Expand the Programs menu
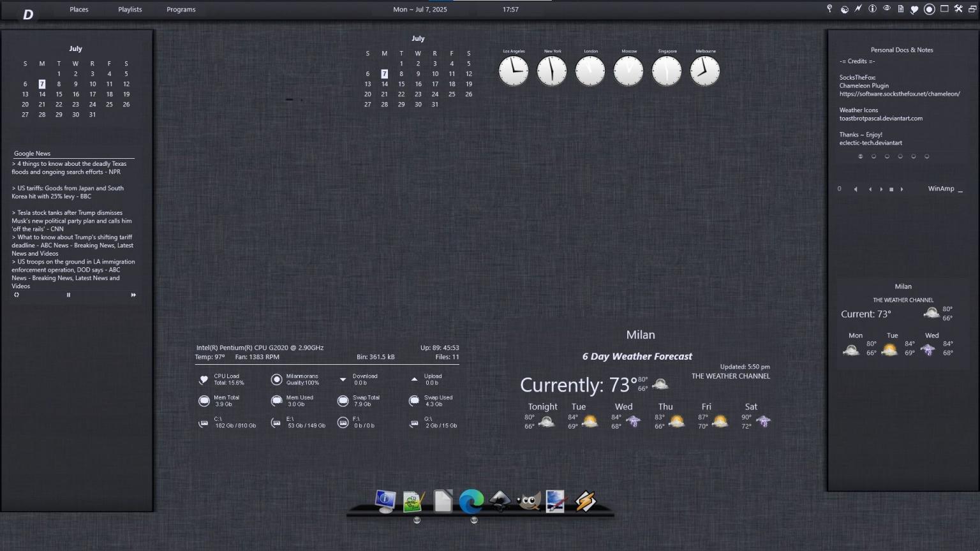Screen dimensions: 980x551 [181, 10]
